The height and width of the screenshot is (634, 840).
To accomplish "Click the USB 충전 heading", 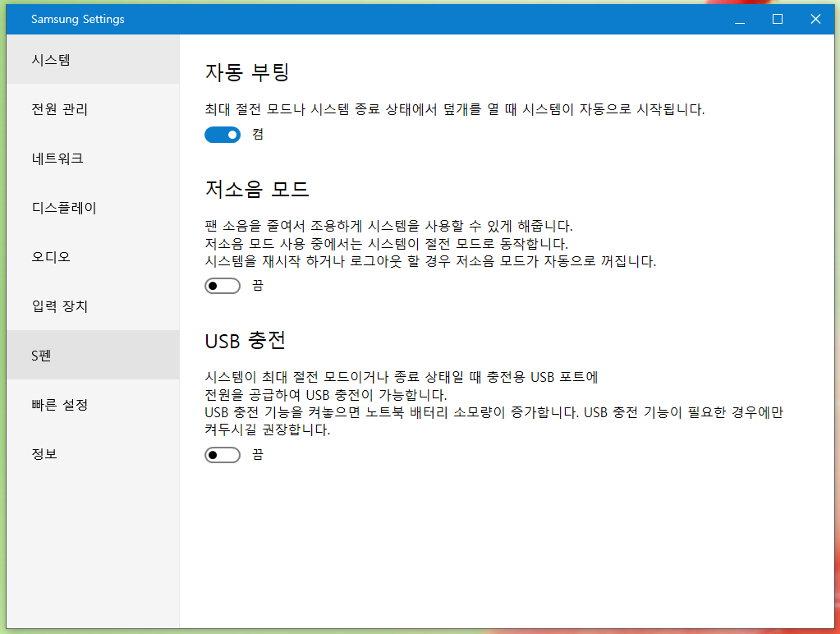I will [246, 340].
